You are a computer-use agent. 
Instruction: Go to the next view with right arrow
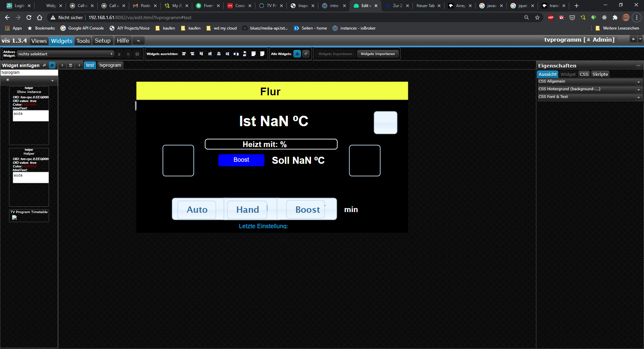click(79, 65)
